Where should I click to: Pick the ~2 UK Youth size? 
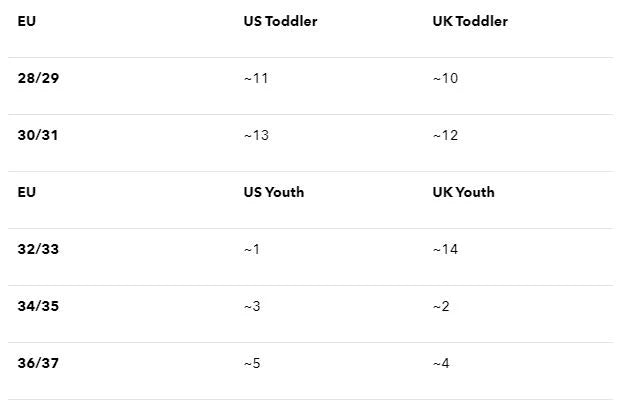(x=441, y=306)
